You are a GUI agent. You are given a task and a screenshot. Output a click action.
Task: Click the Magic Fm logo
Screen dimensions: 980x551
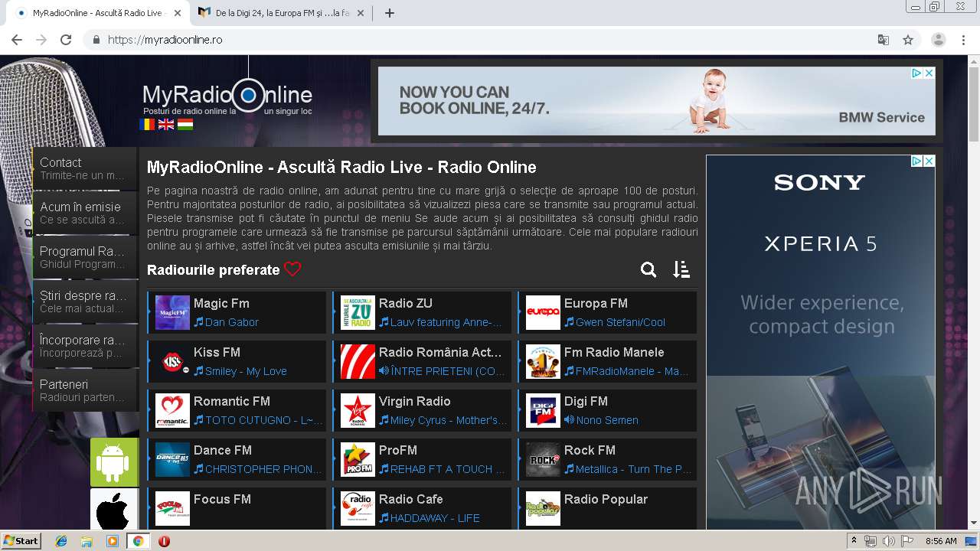coord(172,312)
